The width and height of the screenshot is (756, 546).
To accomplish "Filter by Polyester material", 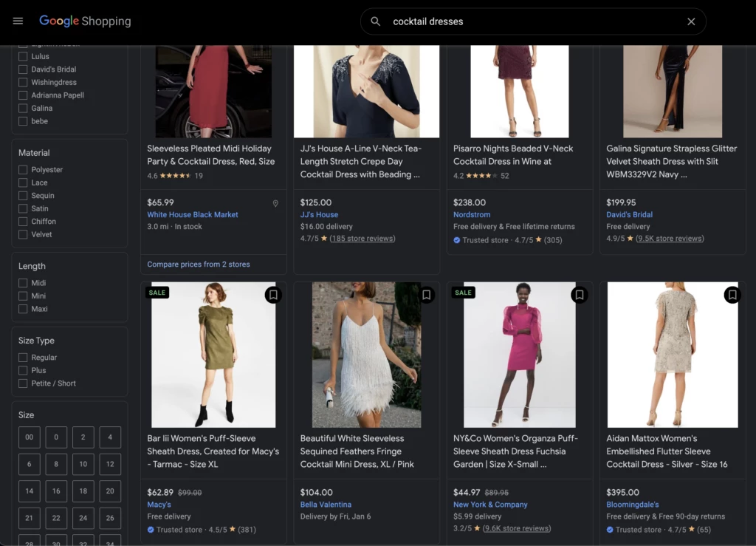I will point(23,170).
